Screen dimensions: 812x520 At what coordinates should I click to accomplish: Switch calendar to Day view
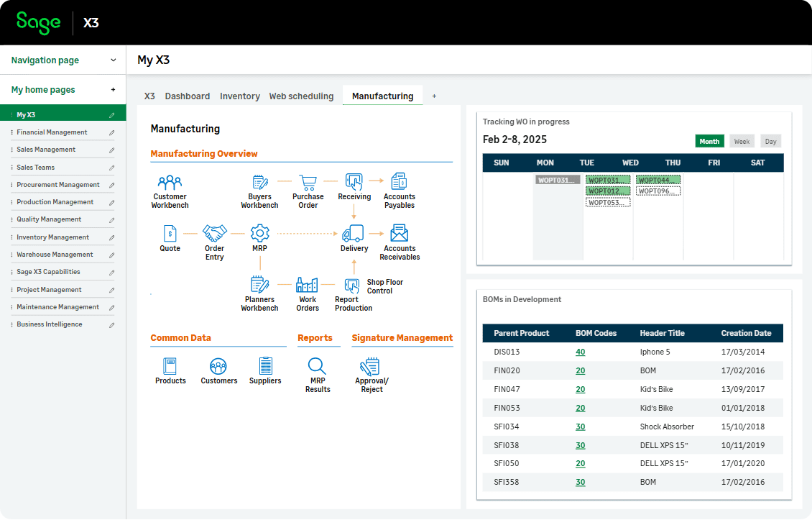(770, 142)
